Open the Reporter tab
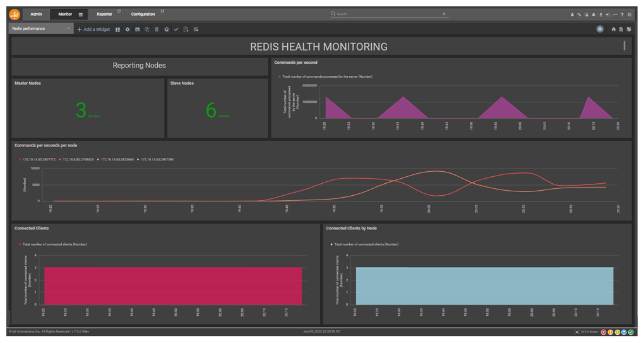 pyautogui.click(x=104, y=14)
